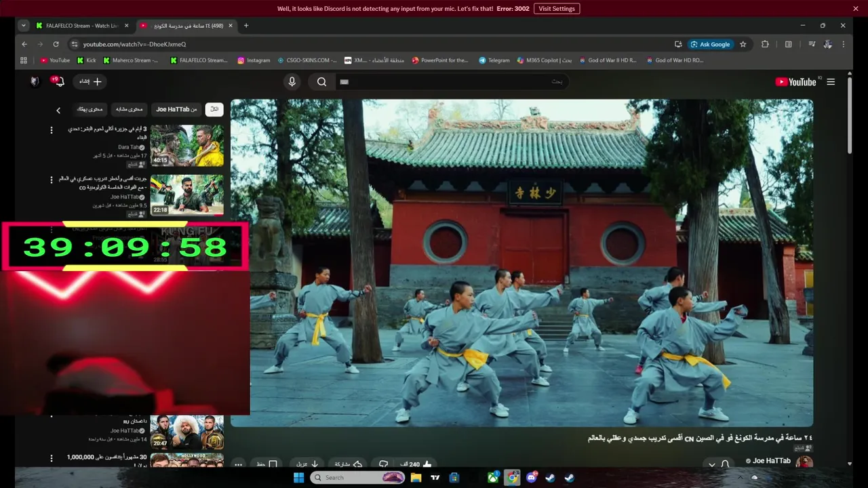Select the similar content filter chip
The image size is (868, 488).
click(x=129, y=109)
